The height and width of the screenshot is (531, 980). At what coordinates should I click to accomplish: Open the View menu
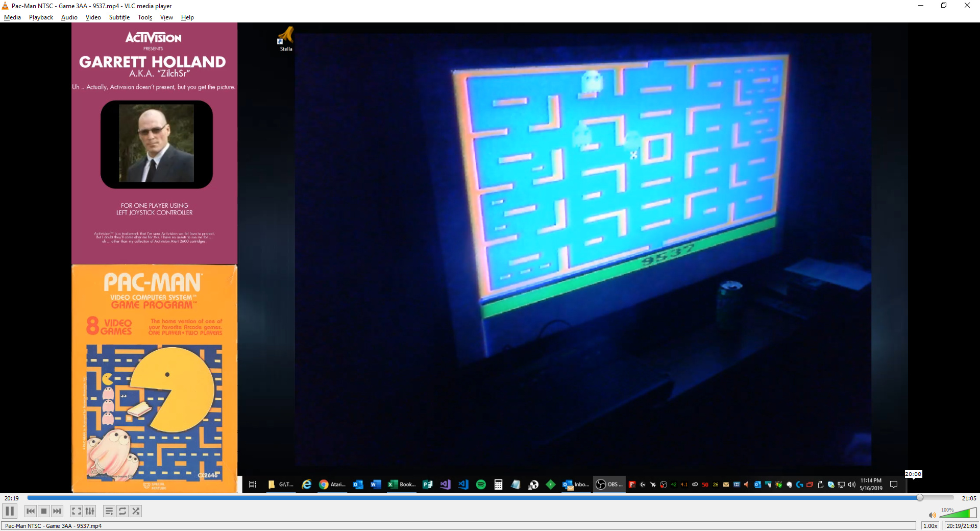(166, 17)
